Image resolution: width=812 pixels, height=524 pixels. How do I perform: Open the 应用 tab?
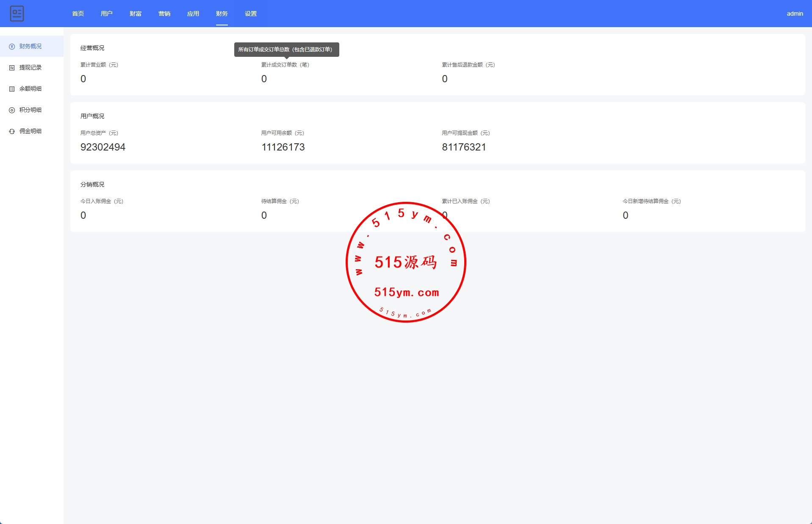pyautogui.click(x=193, y=14)
